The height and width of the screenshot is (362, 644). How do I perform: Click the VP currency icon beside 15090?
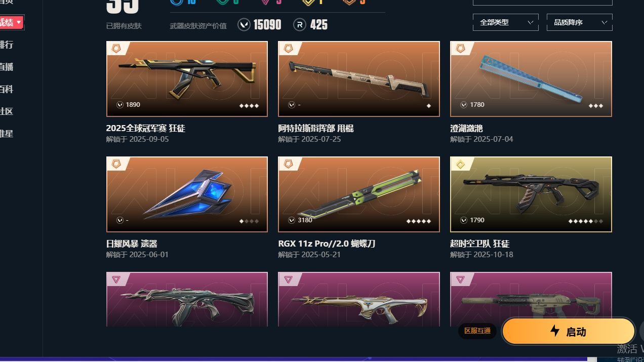pyautogui.click(x=244, y=24)
